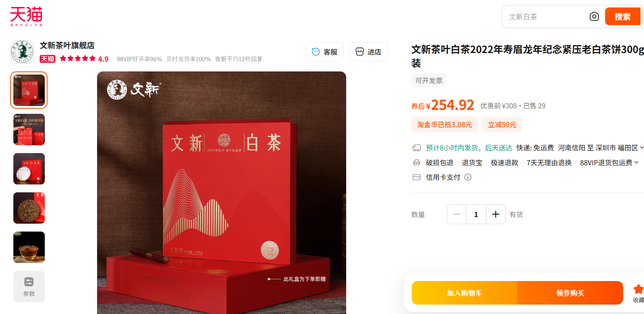644x314 pixels.
Task: Click 加入购物车 add to cart
Action: 464,293
